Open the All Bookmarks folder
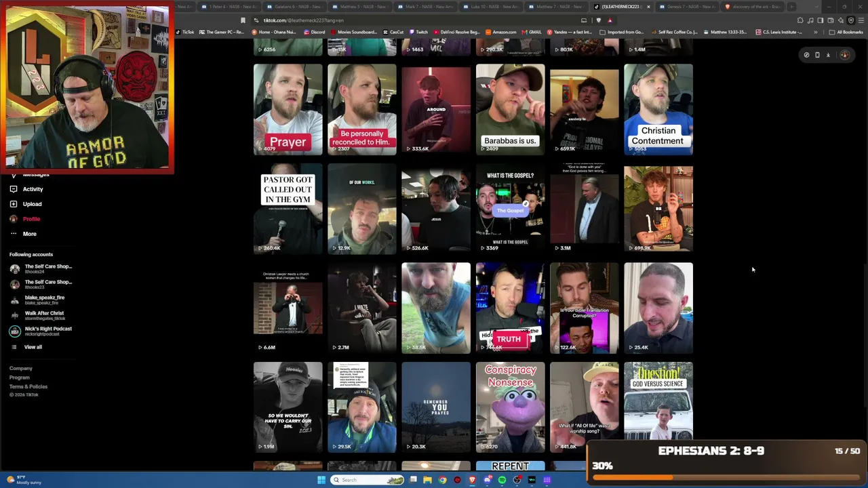 tap(846, 32)
